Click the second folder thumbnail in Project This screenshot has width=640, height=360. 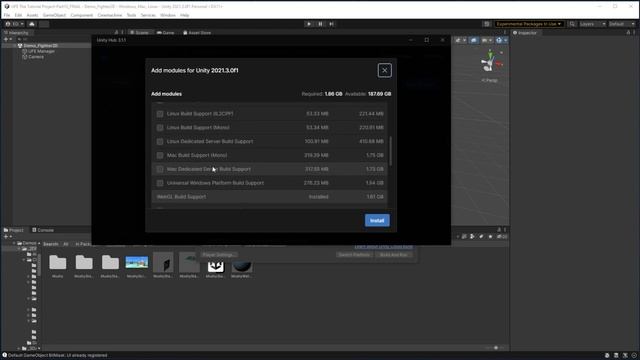tap(84, 262)
